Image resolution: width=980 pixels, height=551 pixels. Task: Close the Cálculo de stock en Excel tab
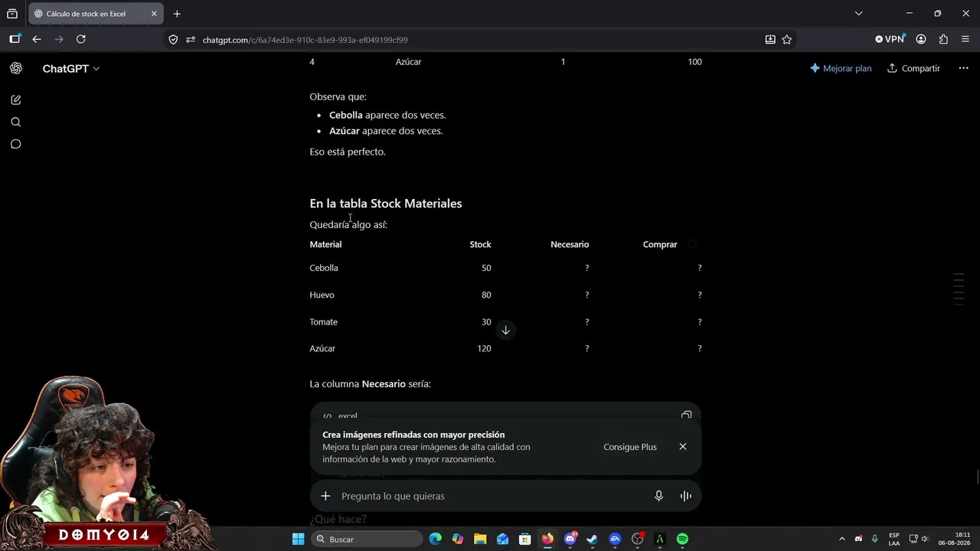pyautogui.click(x=154, y=14)
